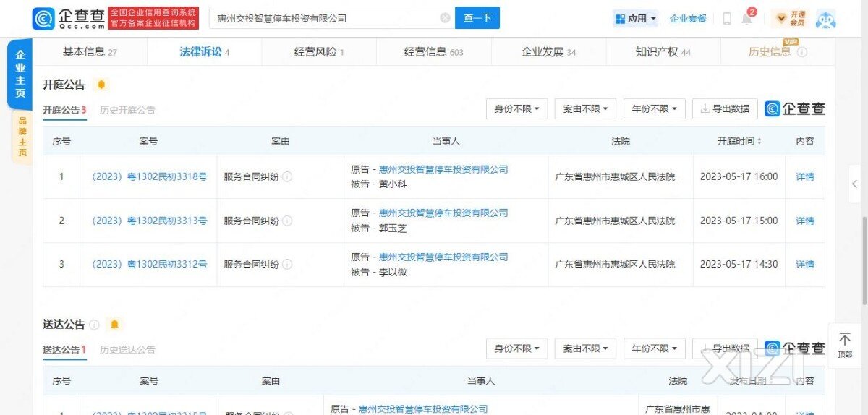Select the 品牌主页 side tab
Viewport: 868px width, 415px height.
pos(22,137)
